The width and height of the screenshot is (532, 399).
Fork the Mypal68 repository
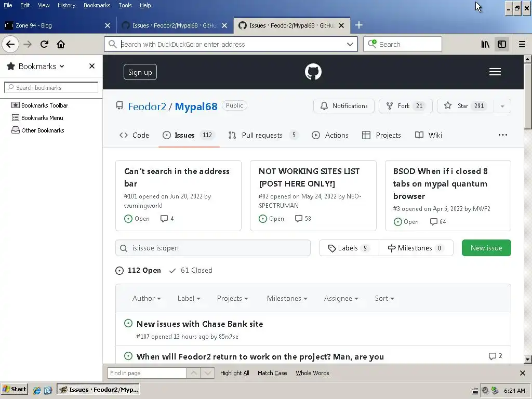(x=405, y=106)
